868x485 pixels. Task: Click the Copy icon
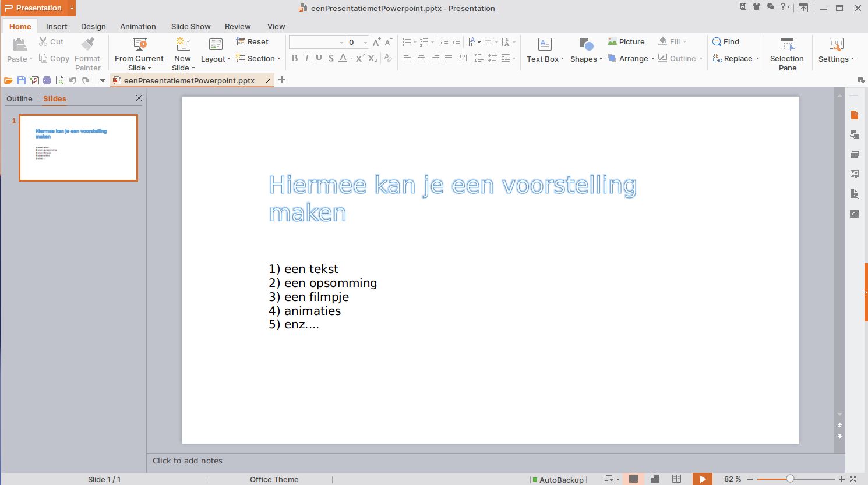(43, 58)
